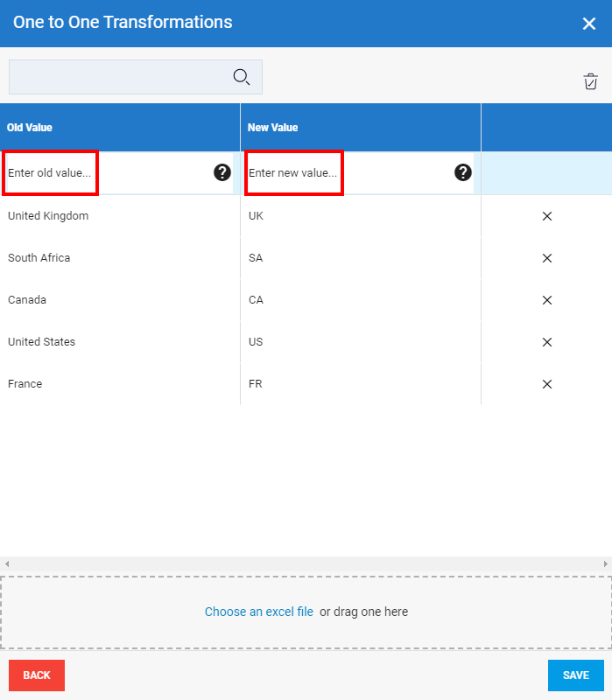Close the One to One Transformations dialog
Viewport: 612px width, 700px height.
pos(589,24)
